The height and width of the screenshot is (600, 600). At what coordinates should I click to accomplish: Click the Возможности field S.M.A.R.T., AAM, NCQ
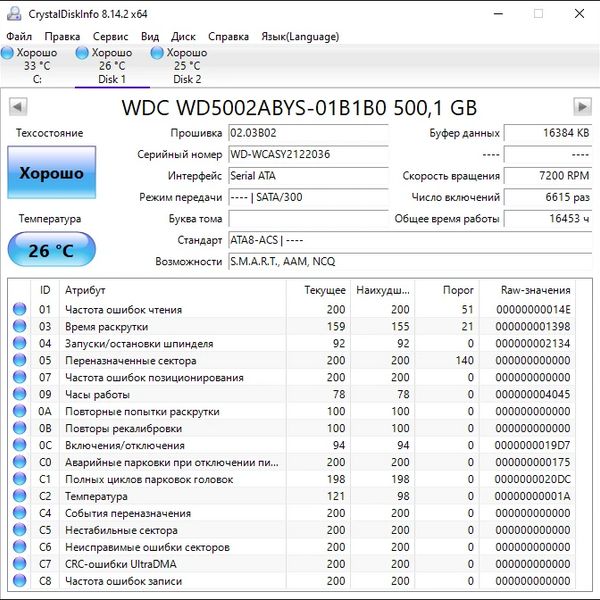click(410, 261)
